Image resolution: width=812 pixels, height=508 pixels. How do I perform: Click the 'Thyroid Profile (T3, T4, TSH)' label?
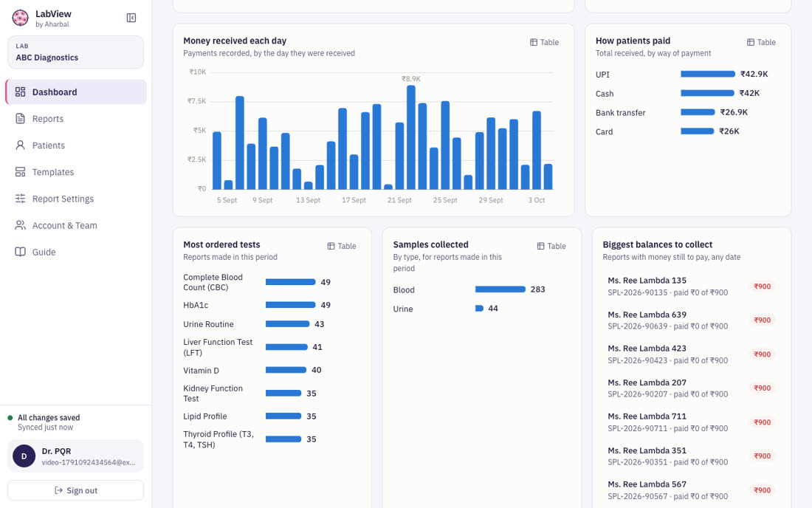(219, 439)
